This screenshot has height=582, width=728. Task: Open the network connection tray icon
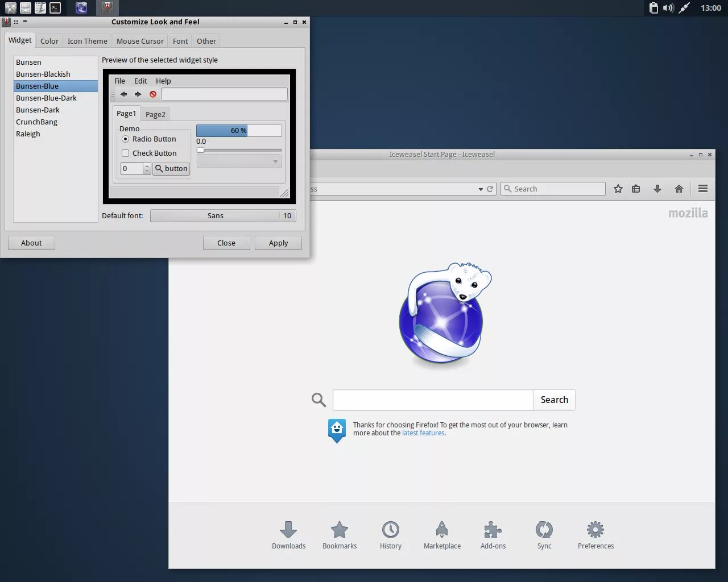coord(684,7)
